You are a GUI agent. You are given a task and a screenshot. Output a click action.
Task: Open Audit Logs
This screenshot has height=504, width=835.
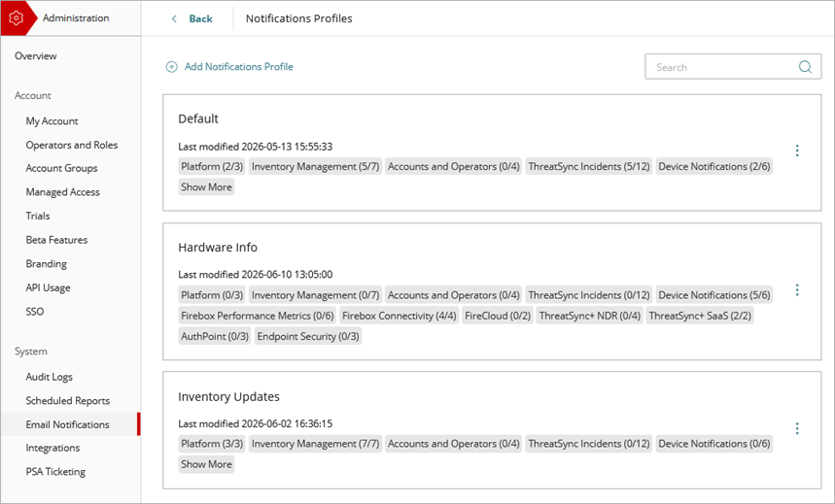(49, 377)
